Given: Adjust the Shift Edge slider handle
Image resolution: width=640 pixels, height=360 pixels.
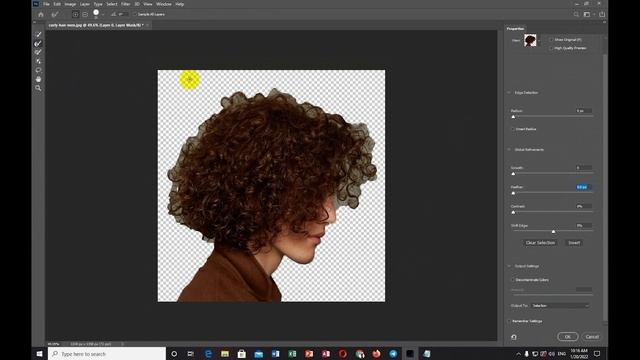Looking at the screenshot, I should (553, 232).
